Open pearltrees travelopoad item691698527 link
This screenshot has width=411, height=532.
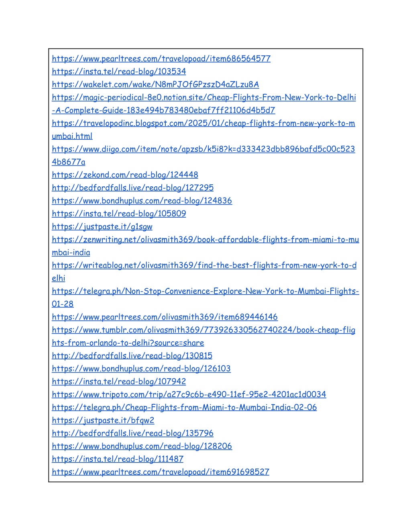[161, 472]
